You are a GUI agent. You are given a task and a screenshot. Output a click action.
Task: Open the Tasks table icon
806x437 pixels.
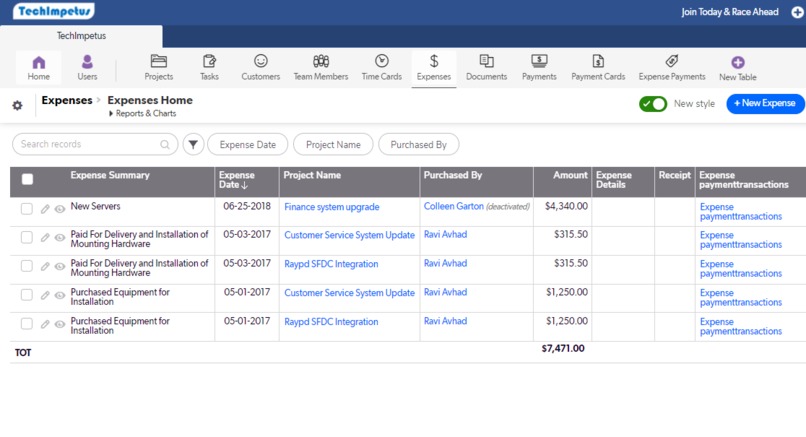pos(209,61)
